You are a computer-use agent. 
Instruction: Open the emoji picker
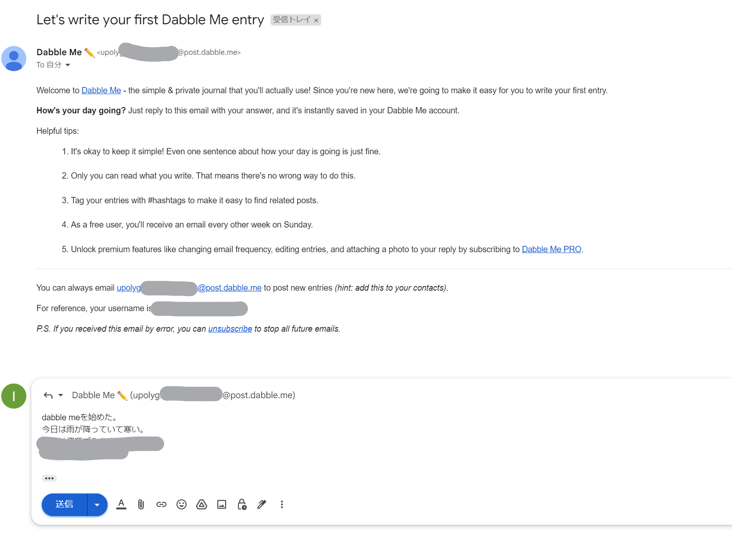click(x=182, y=504)
